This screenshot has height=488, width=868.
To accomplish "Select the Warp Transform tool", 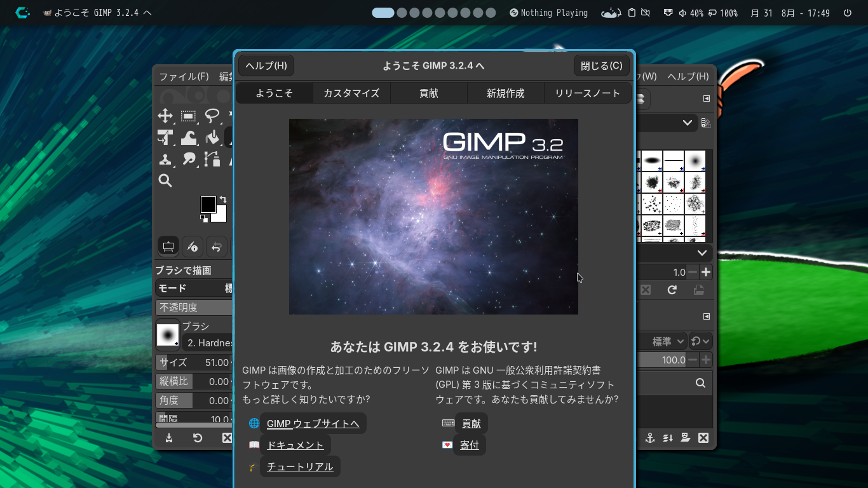I will point(188,137).
